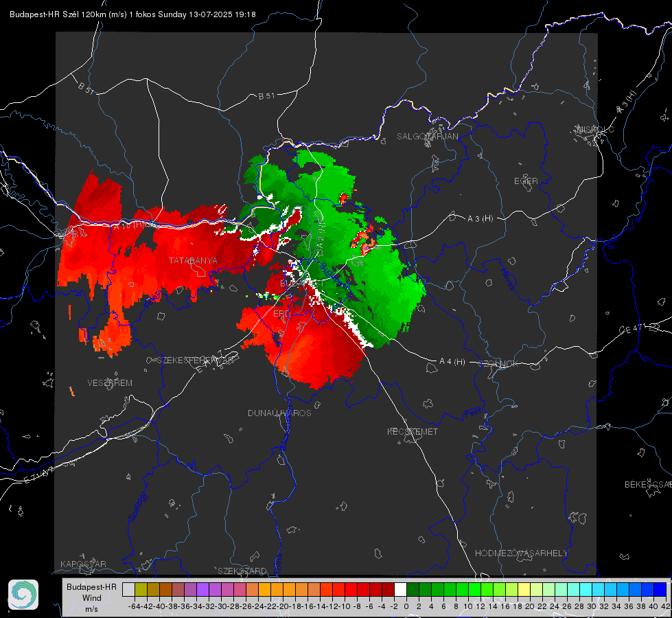Click the TATABANYA city label

click(193, 260)
